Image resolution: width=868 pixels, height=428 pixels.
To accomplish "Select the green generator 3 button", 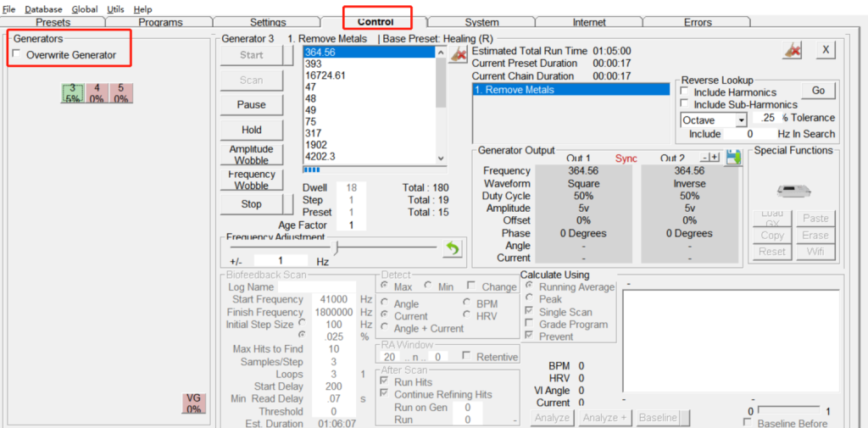I will point(73,93).
